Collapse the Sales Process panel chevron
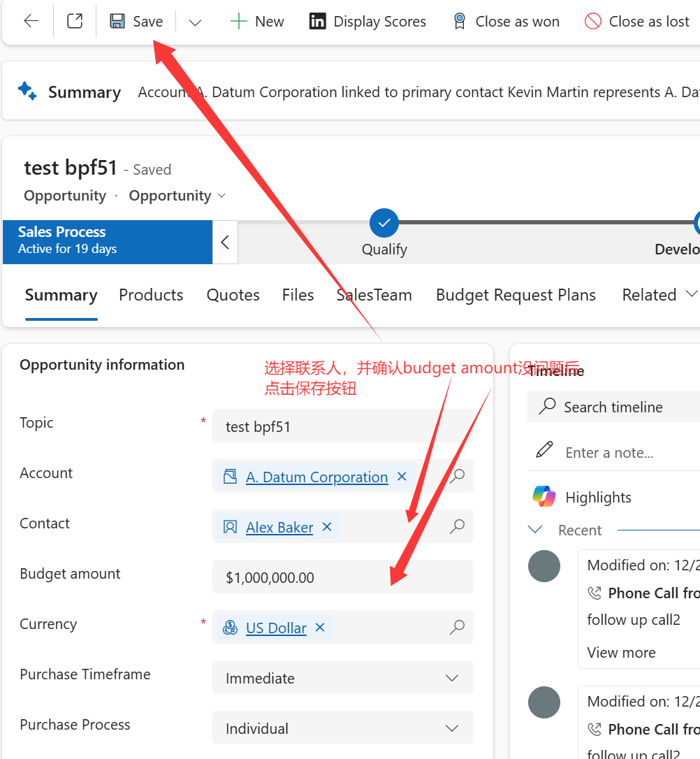Viewport: 700px width, 759px height. [225, 242]
